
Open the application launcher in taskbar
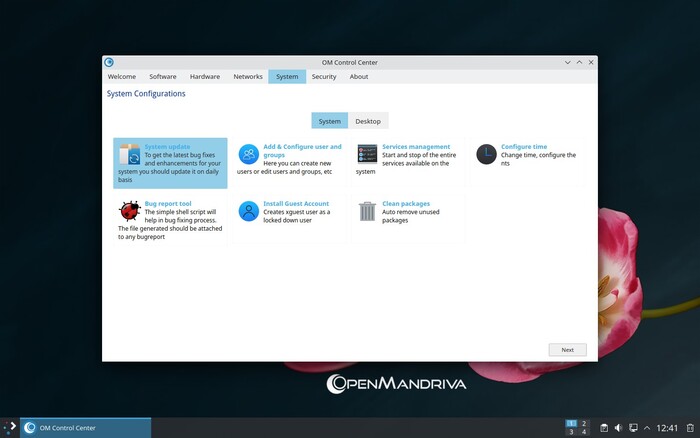pos(9,427)
